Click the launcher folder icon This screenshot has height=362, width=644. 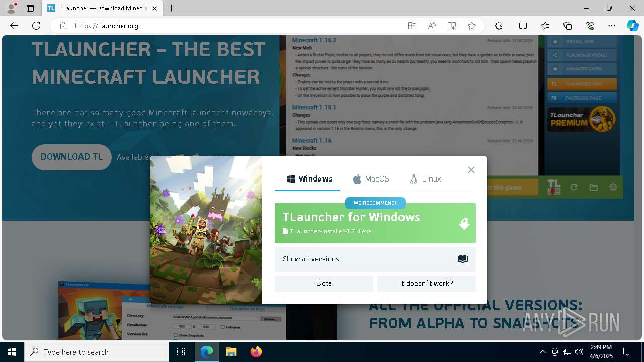coord(594,187)
